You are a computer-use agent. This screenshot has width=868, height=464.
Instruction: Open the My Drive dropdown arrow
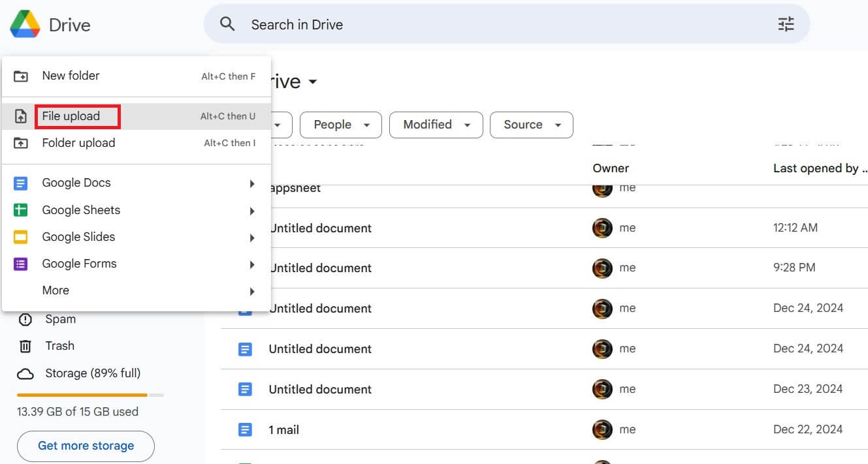pyautogui.click(x=312, y=81)
